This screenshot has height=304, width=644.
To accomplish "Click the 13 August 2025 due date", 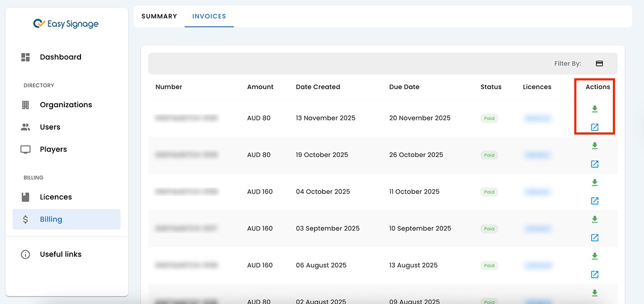I will 413,265.
